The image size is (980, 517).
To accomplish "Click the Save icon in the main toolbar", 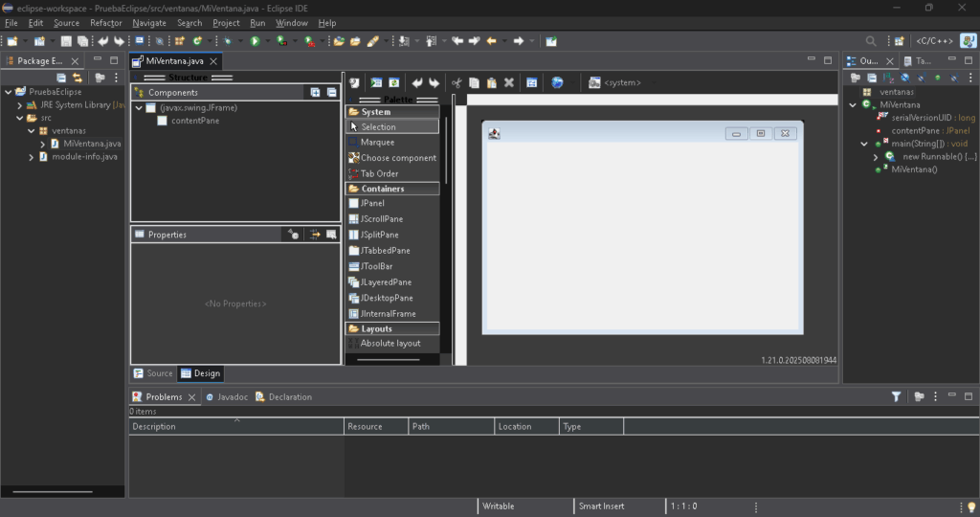I will pyautogui.click(x=66, y=41).
